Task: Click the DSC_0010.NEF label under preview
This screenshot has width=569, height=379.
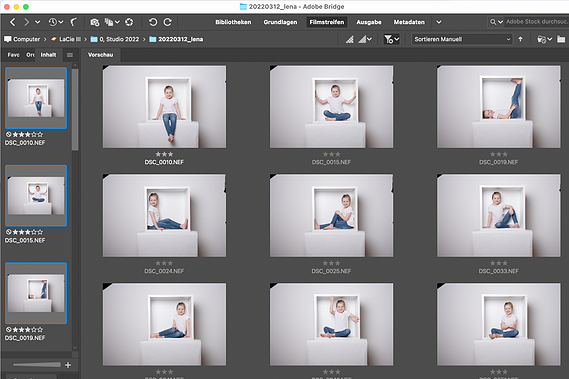Action: pos(164,162)
